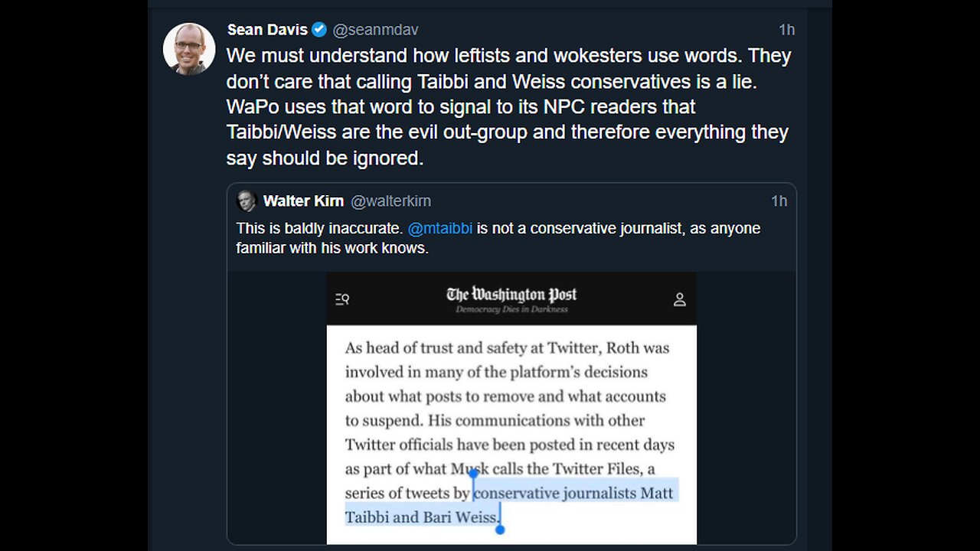980x551 pixels.
Task: Click The Washington Post logo
Action: tap(511, 295)
